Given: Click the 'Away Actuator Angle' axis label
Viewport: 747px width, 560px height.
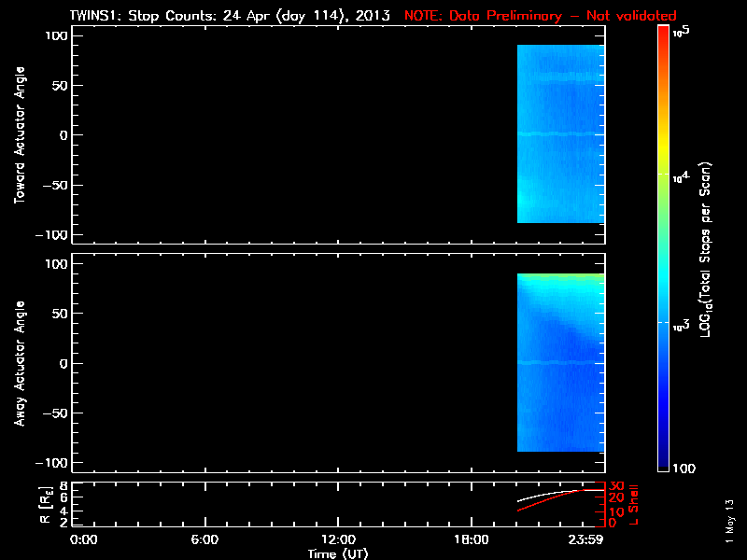Looking at the screenshot, I should click(20, 363).
